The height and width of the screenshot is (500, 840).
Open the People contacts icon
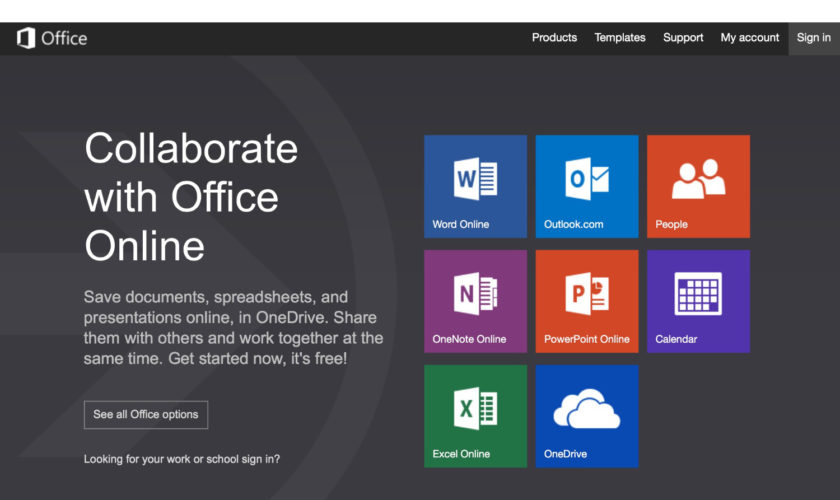[x=698, y=179]
